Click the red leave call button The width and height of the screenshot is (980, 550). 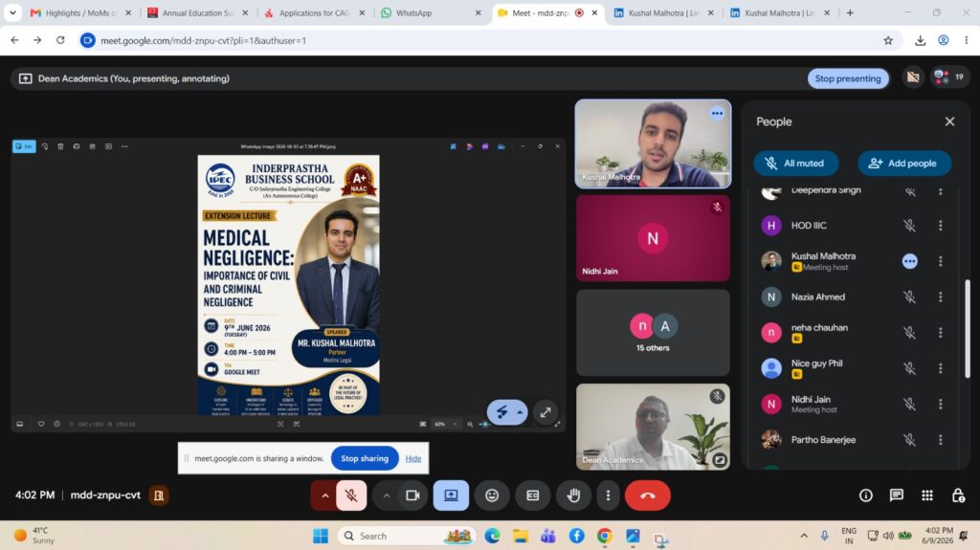(x=647, y=495)
